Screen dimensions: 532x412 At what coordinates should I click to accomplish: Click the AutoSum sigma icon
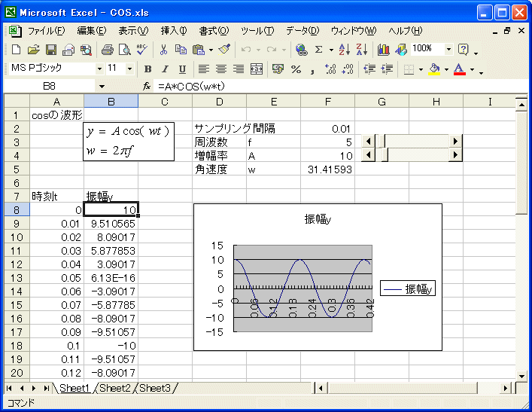[x=318, y=50]
